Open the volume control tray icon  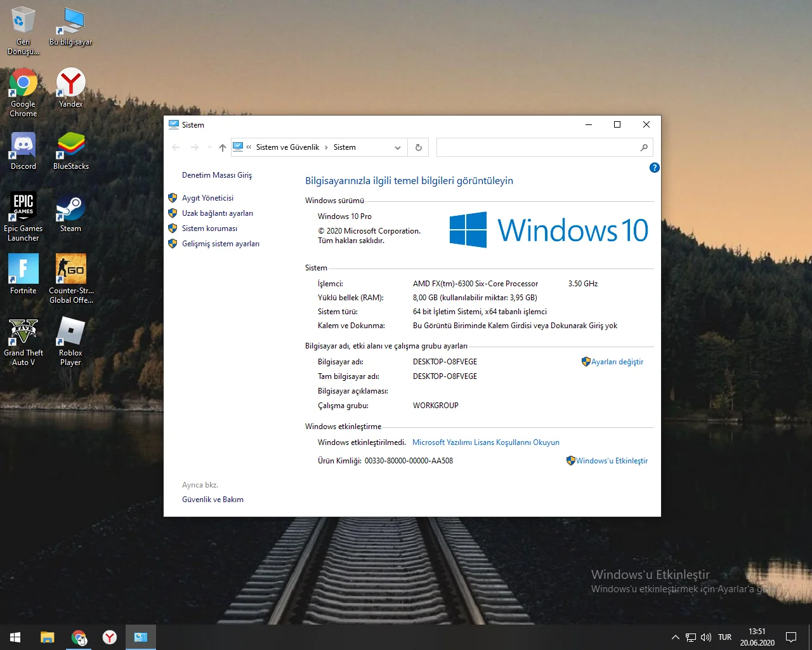coord(706,637)
